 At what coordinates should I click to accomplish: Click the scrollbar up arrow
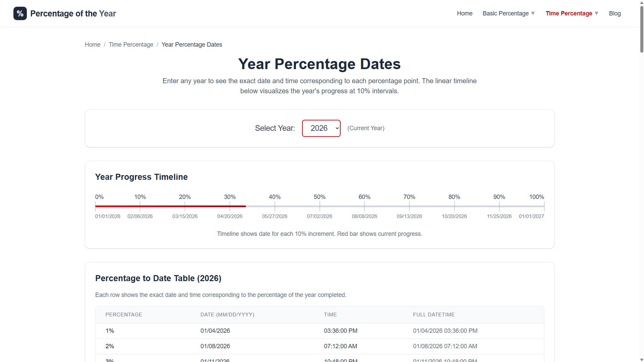641,2
